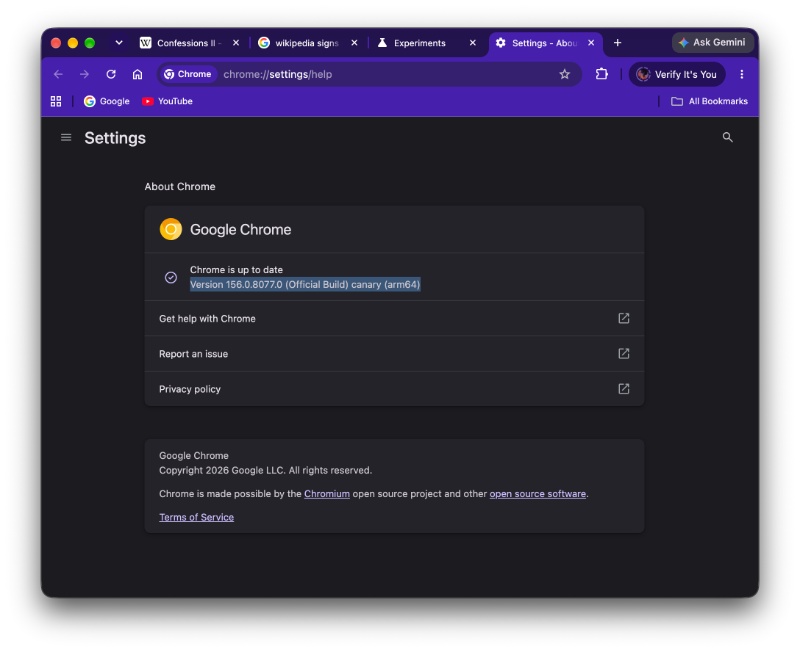The width and height of the screenshot is (800, 652).
Task: Click the Version 156.0.8077.0 text
Action: 305,285
